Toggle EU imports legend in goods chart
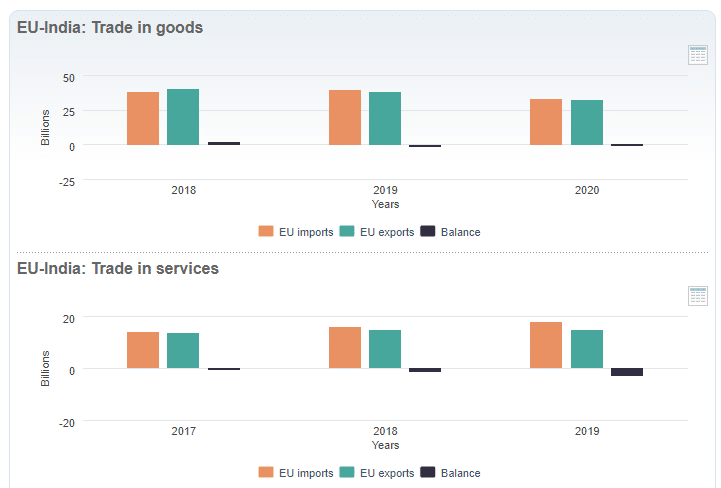 [x=296, y=232]
